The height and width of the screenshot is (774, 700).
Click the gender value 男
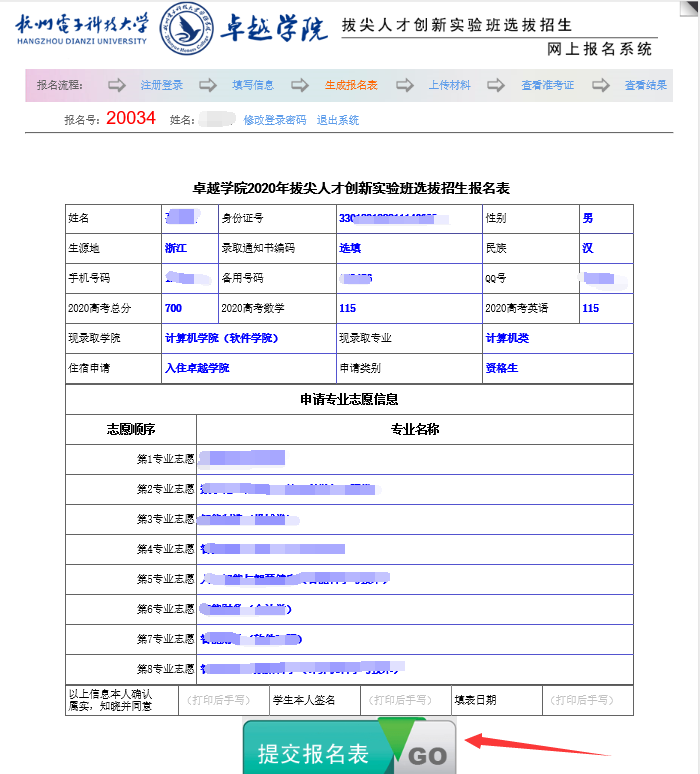coord(587,218)
